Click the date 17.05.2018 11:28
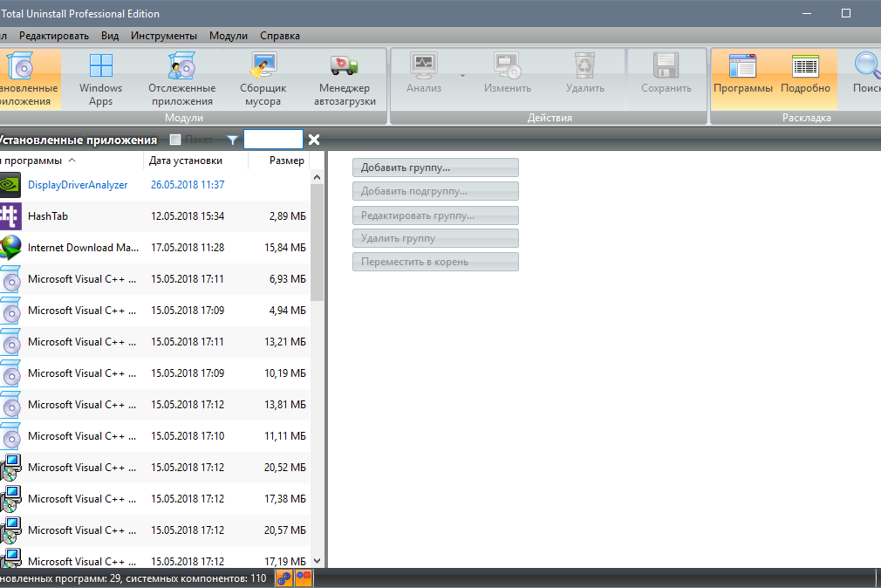This screenshot has height=588, width=881. pos(188,248)
